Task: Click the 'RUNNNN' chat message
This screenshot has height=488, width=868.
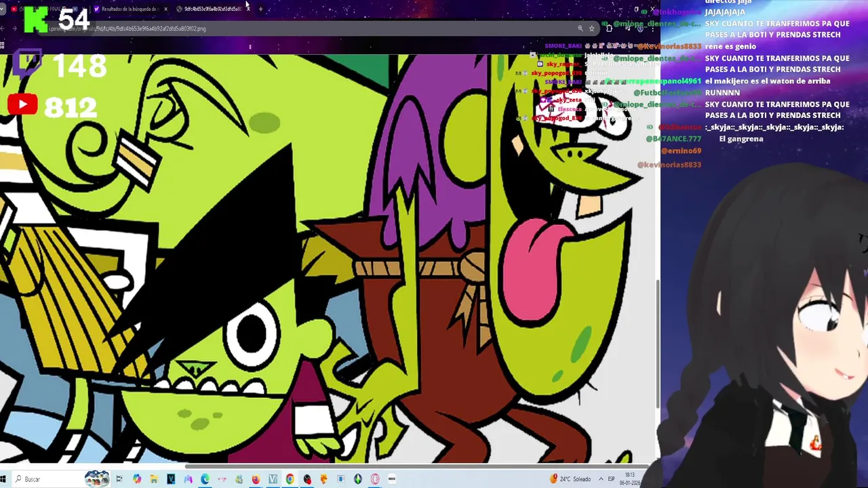Action: point(721,92)
